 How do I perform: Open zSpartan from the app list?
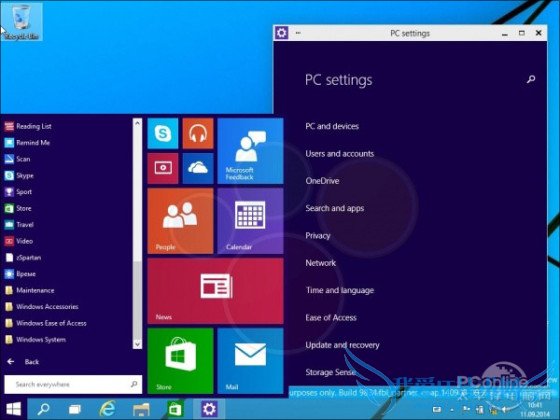pyautogui.click(x=23, y=258)
